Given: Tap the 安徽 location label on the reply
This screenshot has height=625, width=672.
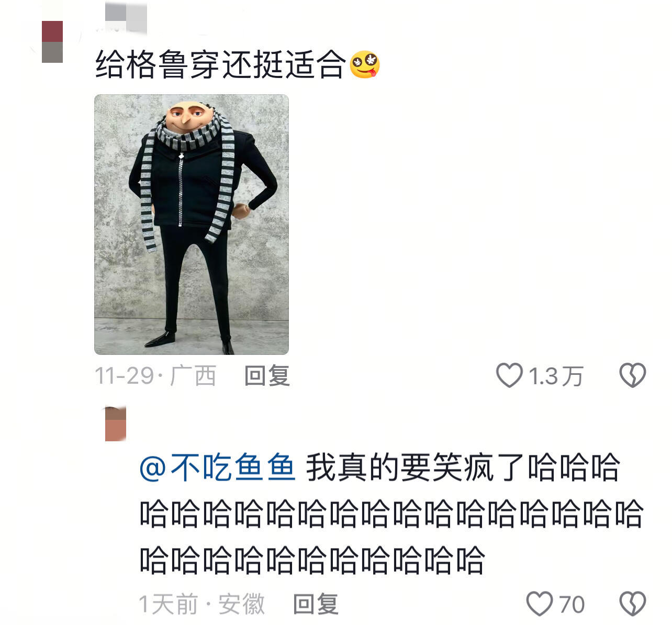Looking at the screenshot, I should pos(241,604).
